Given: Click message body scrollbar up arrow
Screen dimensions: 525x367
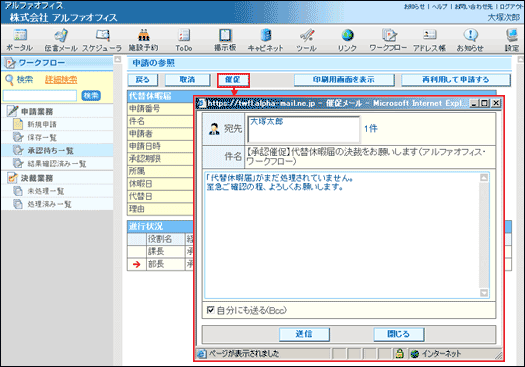Looking at the screenshot, I should (484, 178).
